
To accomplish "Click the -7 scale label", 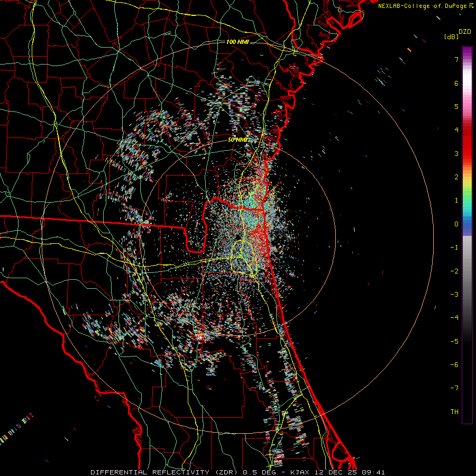I will [x=454, y=388].
